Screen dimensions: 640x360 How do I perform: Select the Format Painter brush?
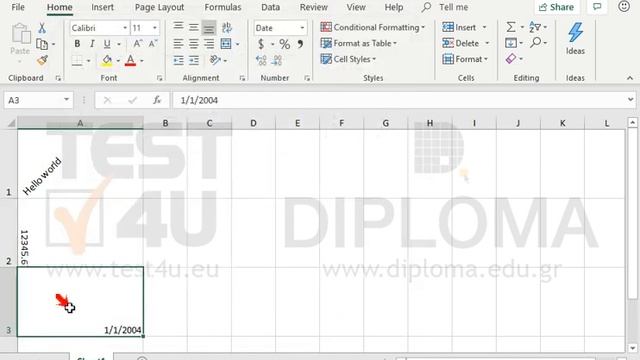pos(42,60)
